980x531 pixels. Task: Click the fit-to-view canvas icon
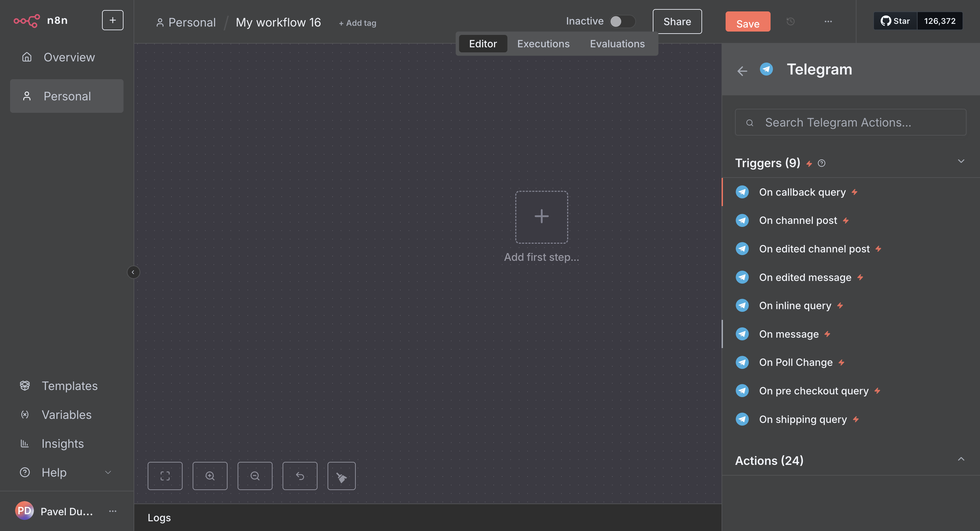pos(165,476)
